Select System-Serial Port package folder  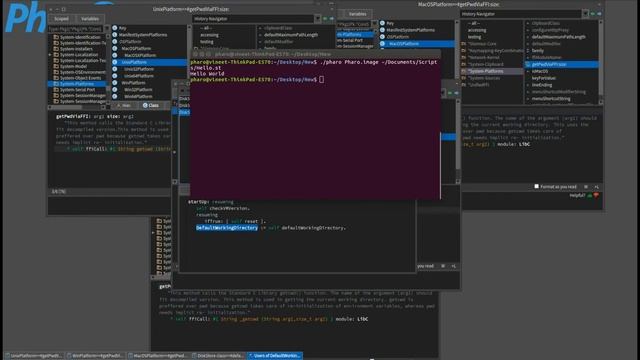78,89
